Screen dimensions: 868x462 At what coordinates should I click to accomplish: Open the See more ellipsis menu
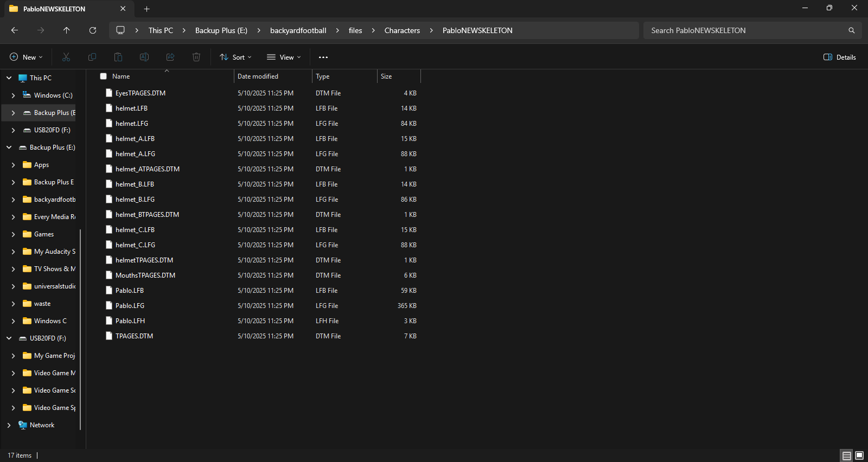point(323,57)
